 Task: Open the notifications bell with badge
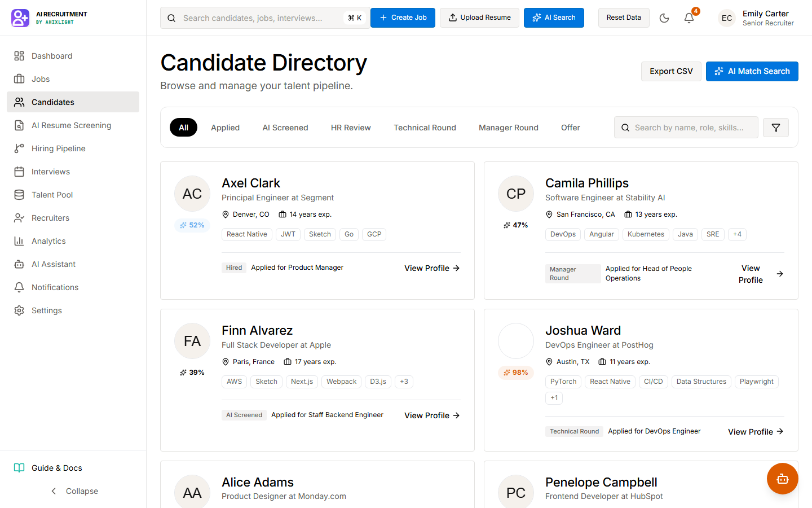pos(689,18)
